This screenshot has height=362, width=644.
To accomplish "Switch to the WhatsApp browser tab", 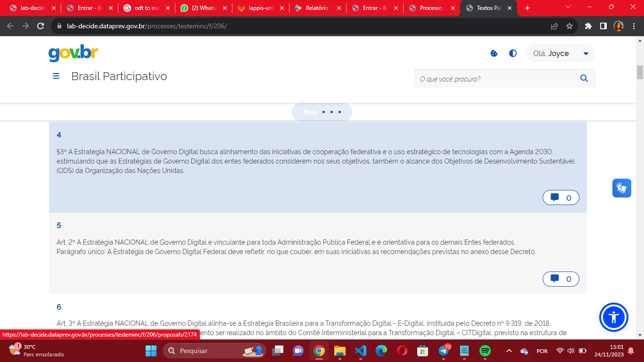I will 203,8.
